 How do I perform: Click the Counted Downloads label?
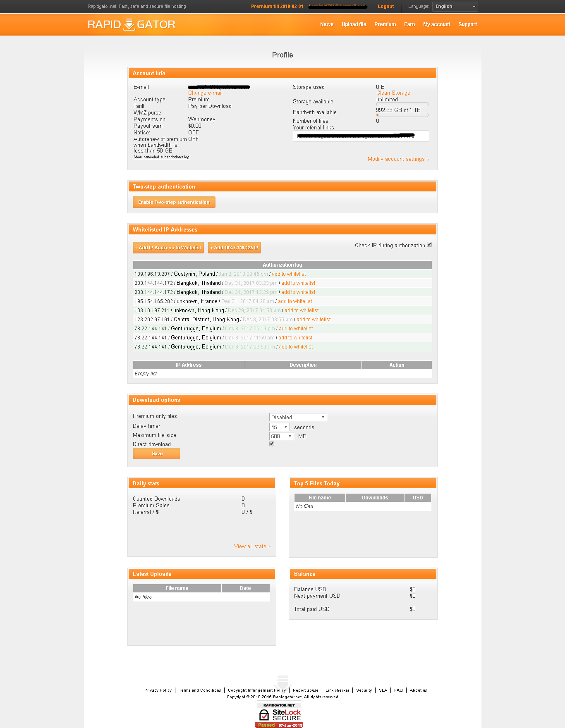156,499
